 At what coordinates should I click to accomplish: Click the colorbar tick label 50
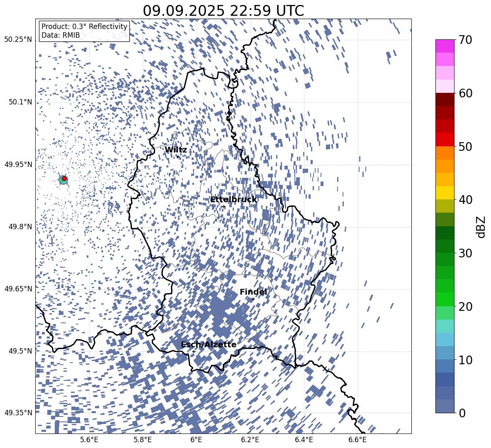[x=465, y=146]
